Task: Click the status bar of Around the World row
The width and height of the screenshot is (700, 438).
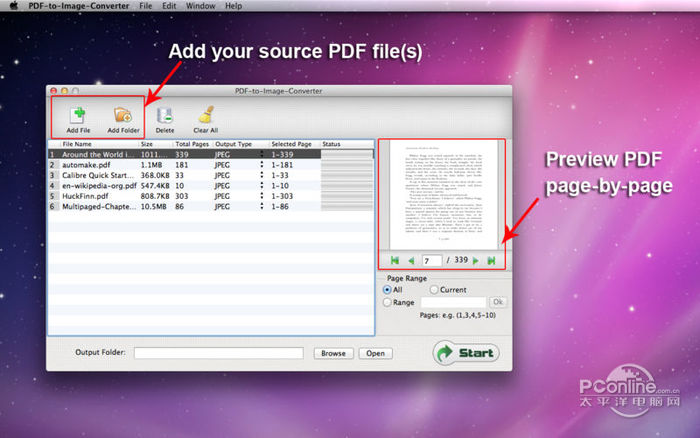Action: point(347,154)
